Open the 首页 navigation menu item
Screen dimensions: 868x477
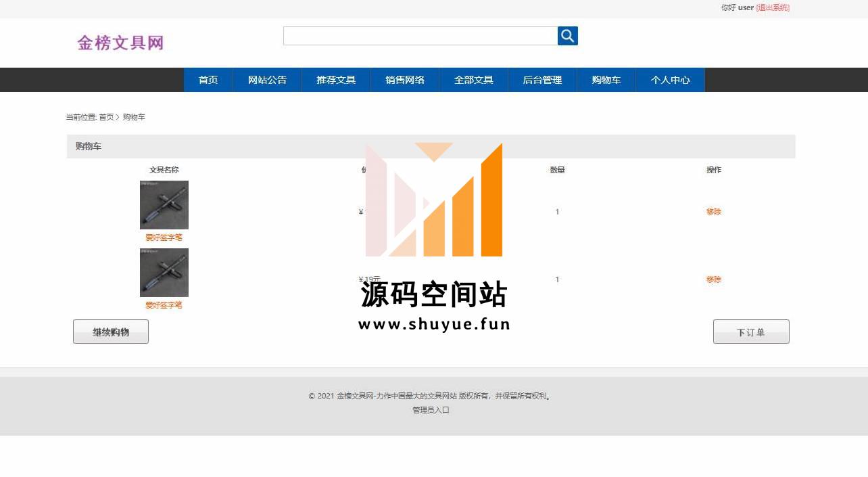208,80
